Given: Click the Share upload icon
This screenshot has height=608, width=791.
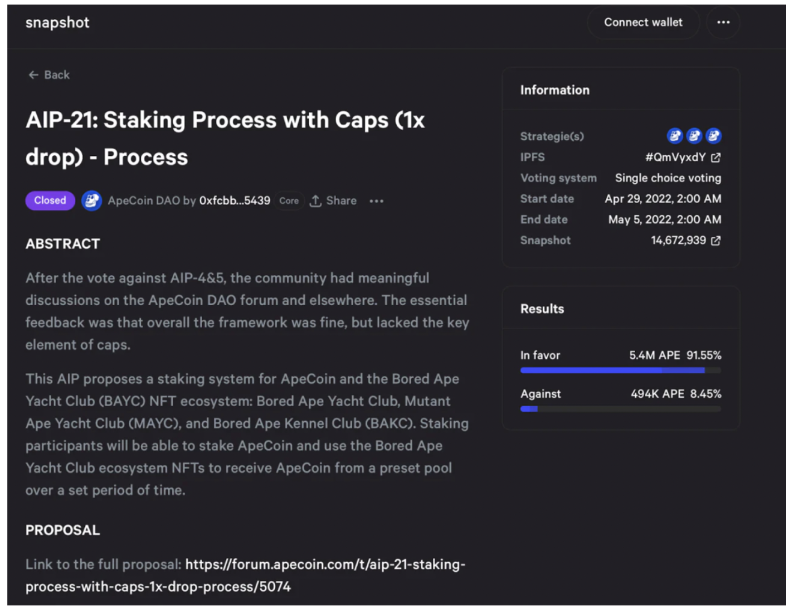Looking at the screenshot, I should [315, 201].
